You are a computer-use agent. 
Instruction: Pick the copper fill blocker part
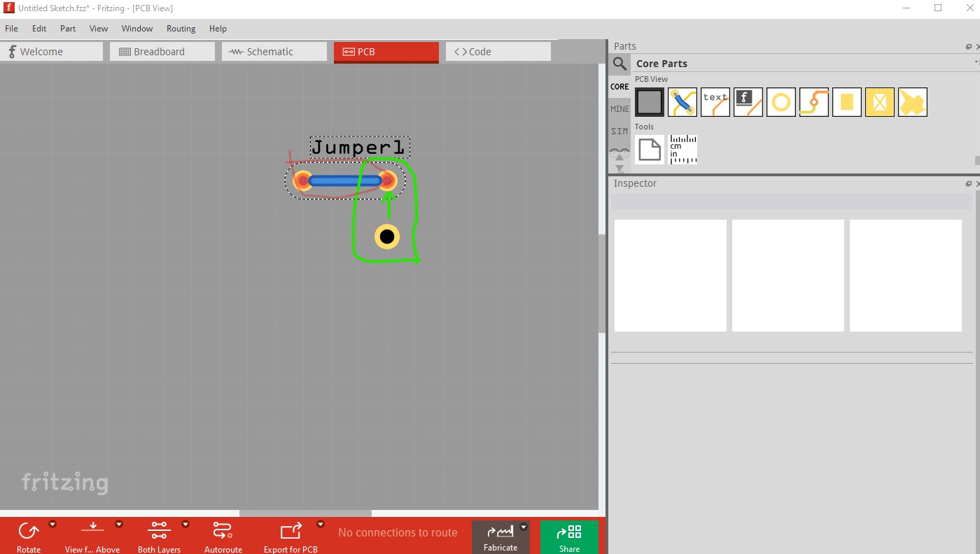(880, 102)
